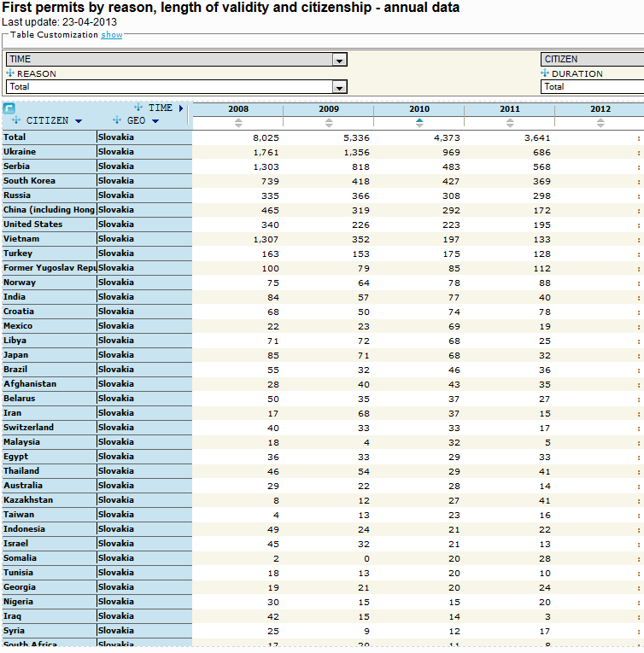Image resolution: width=644 pixels, height=653 pixels.
Task: Click the 1,761 value for Ukraine
Action: pyautogui.click(x=266, y=153)
